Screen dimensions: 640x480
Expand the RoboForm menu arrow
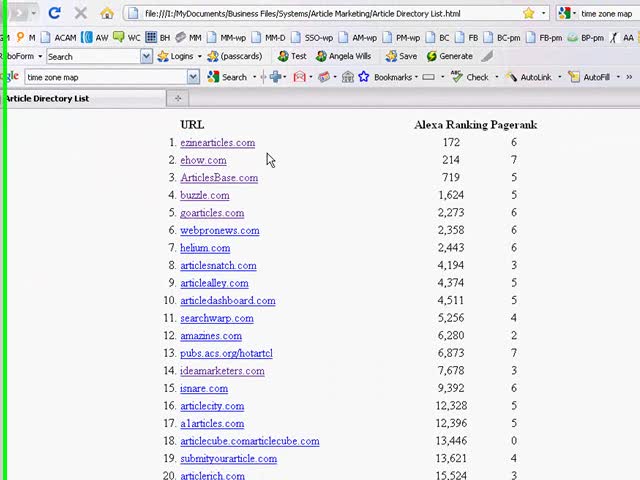[40, 56]
